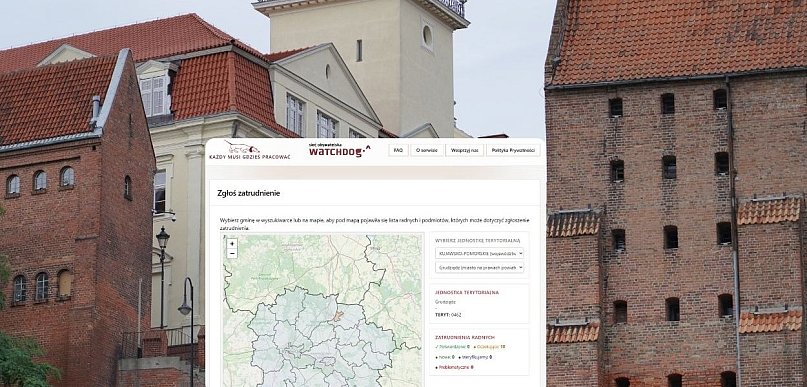Click the highlighted Grudziądz area on the map

pos(338,315)
